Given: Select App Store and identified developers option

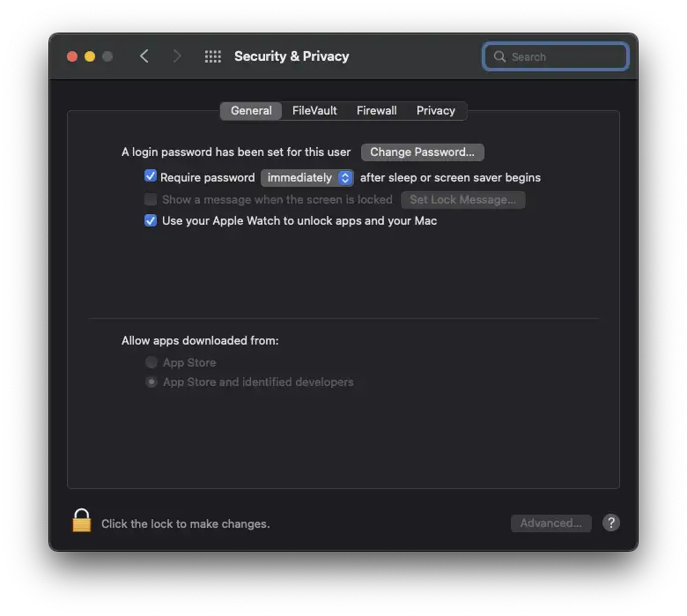Looking at the screenshot, I should pyautogui.click(x=151, y=382).
